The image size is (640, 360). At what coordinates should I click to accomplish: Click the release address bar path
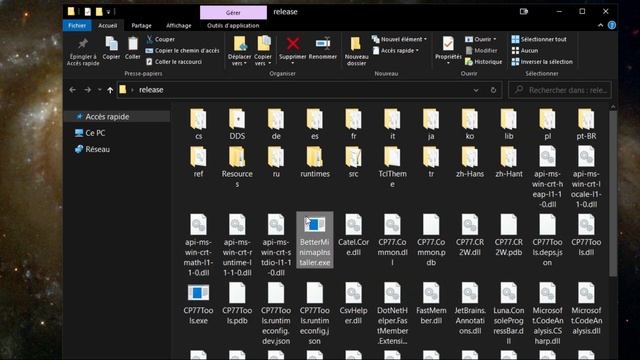coord(151,90)
